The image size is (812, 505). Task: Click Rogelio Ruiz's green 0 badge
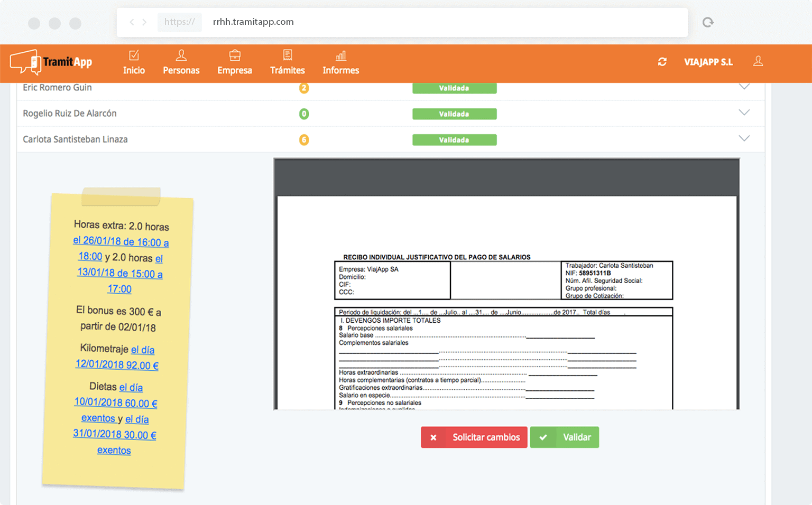click(304, 114)
